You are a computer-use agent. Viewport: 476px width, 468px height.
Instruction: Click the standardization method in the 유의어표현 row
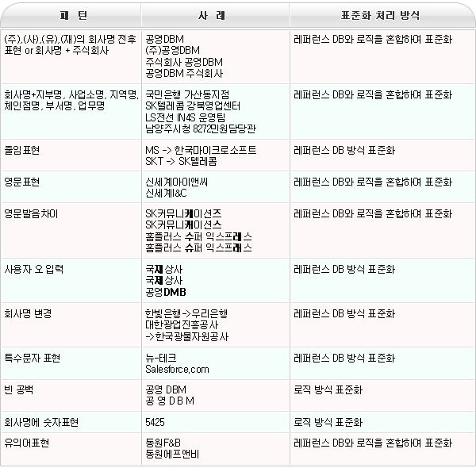[373, 443]
